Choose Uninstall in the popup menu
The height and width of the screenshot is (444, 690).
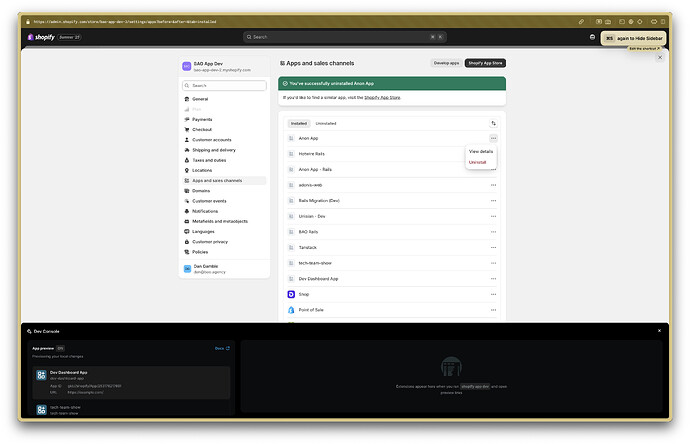click(477, 162)
